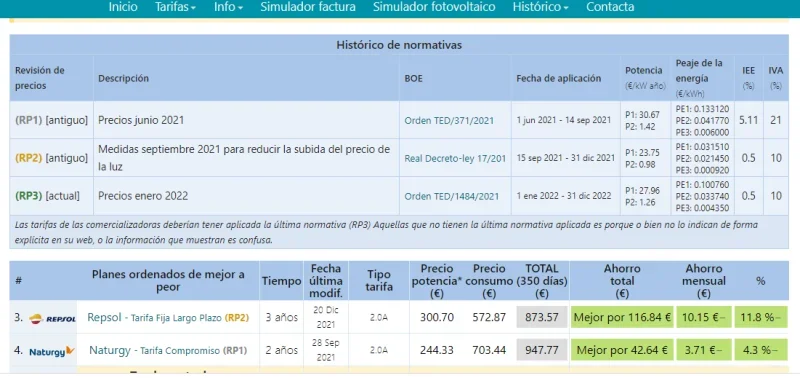
Task: Click the Tipo tarifa column header
Action: pyautogui.click(x=379, y=281)
